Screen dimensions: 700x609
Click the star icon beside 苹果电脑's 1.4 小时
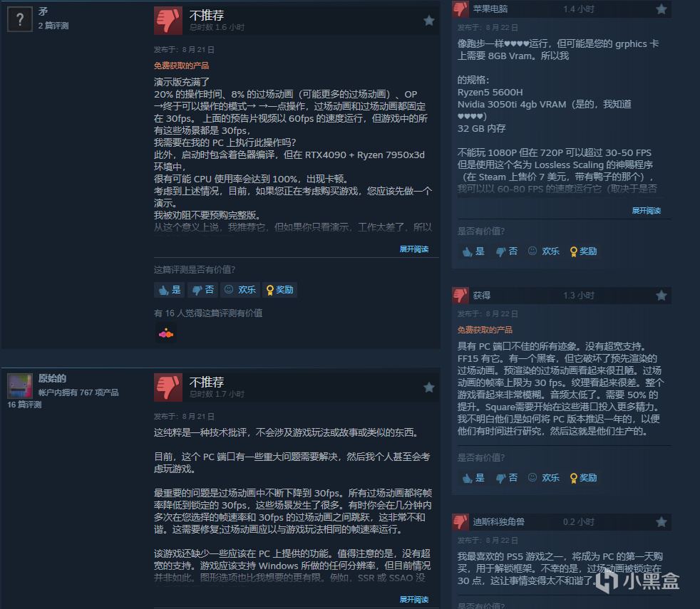coord(662,9)
